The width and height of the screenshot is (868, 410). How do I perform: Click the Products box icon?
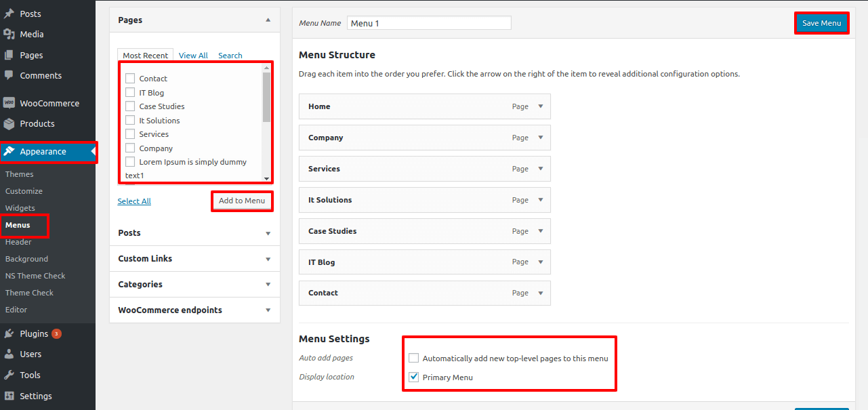click(9, 123)
